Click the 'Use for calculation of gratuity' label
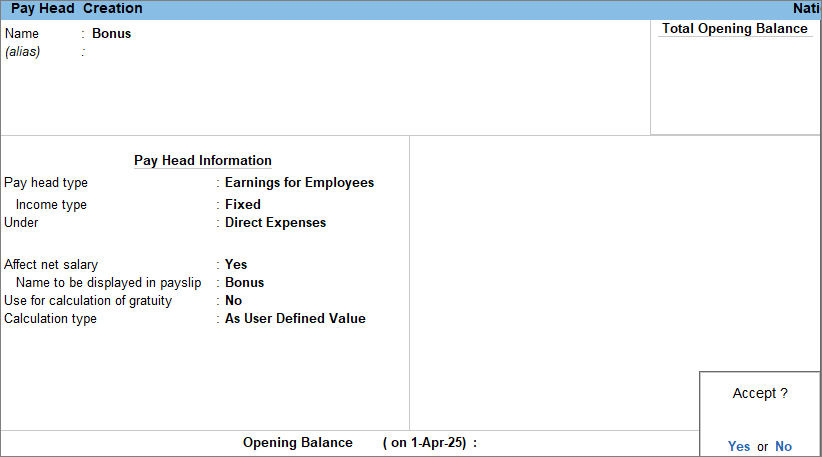Image resolution: width=822 pixels, height=457 pixels. coord(88,301)
